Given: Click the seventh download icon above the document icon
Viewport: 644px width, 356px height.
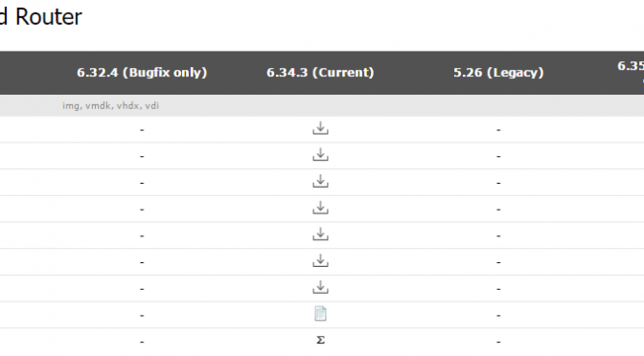Looking at the screenshot, I should [320, 287].
